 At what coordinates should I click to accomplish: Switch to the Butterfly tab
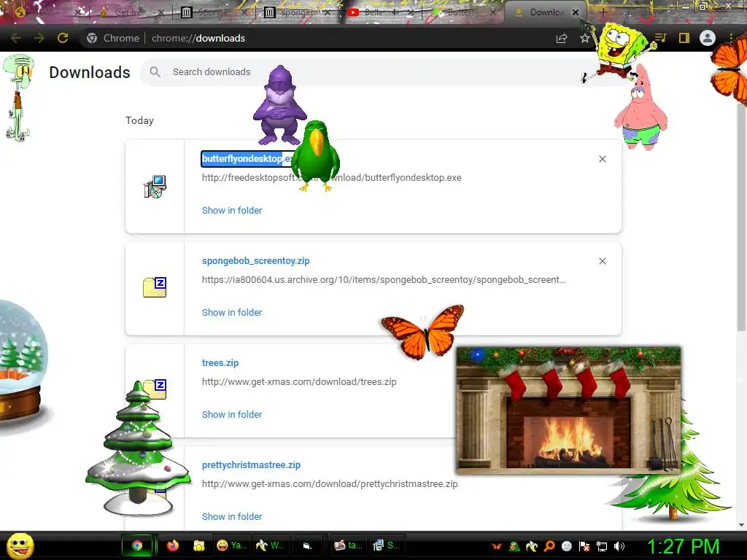(x=460, y=12)
